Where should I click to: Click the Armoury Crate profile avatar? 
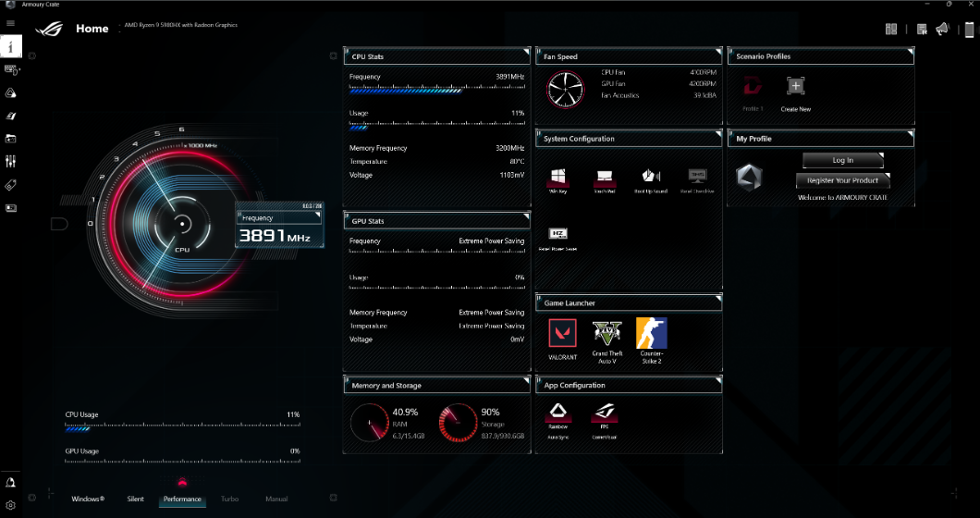tap(749, 178)
